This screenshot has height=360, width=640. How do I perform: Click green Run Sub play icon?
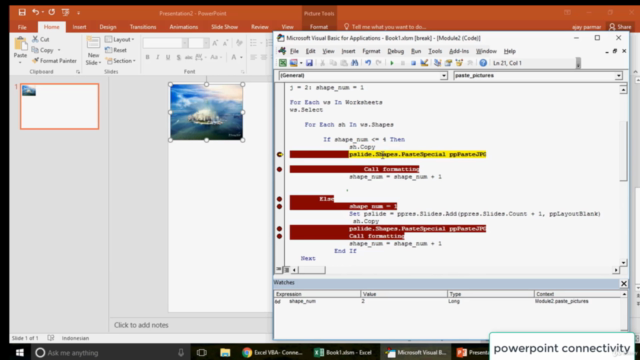[x=391, y=63]
